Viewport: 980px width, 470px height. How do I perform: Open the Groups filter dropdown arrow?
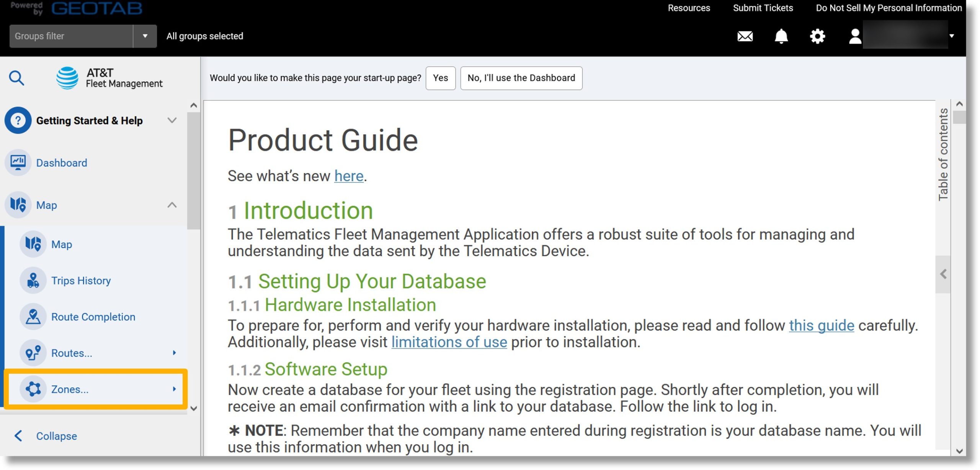(x=145, y=36)
